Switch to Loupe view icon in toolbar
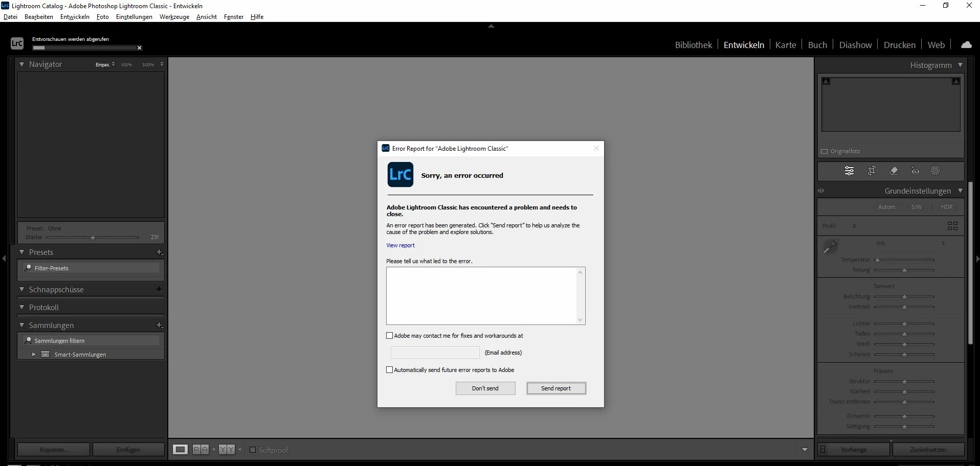This screenshot has width=980, height=466. pyautogui.click(x=180, y=450)
